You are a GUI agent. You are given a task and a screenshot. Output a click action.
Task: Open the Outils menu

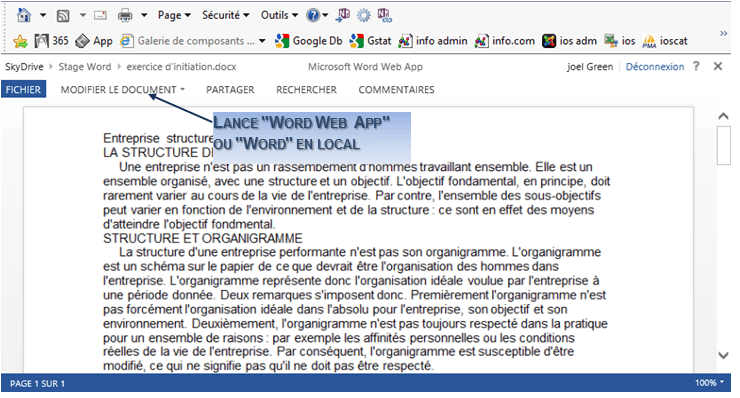pos(279,16)
